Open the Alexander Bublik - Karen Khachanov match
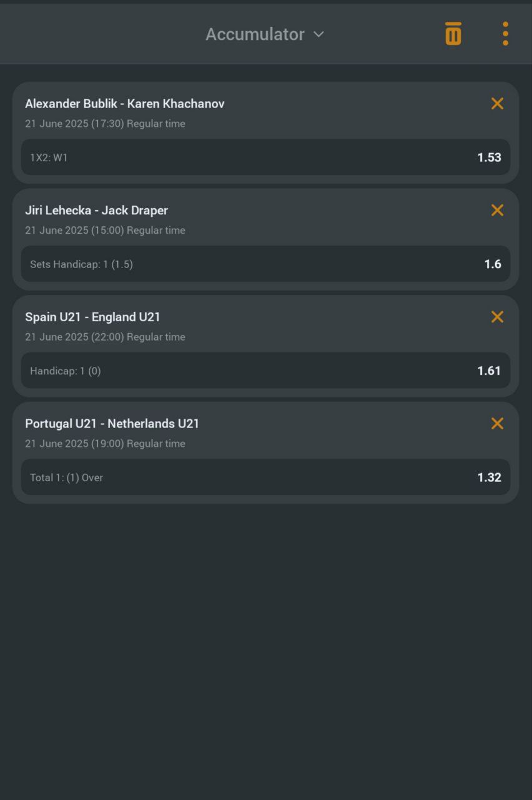The height and width of the screenshot is (800, 532). (125, 104)
